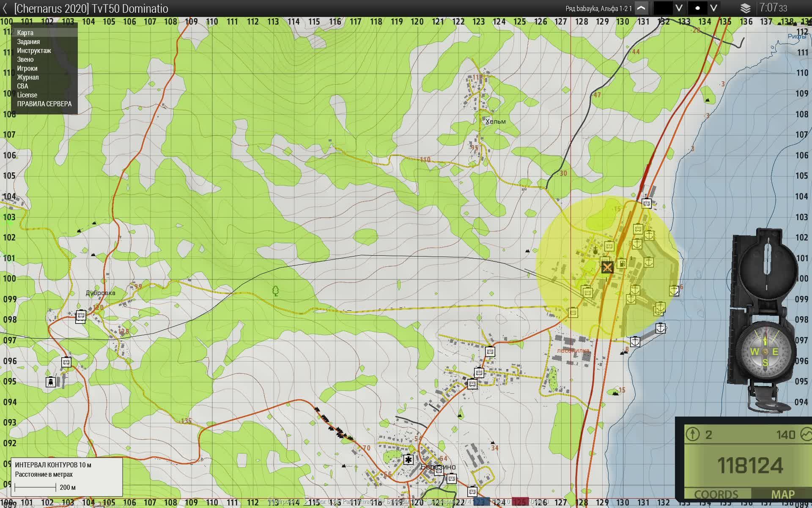812x508 pixels.
Task: Open the map layers/textures icon
Action: point(745,8)
